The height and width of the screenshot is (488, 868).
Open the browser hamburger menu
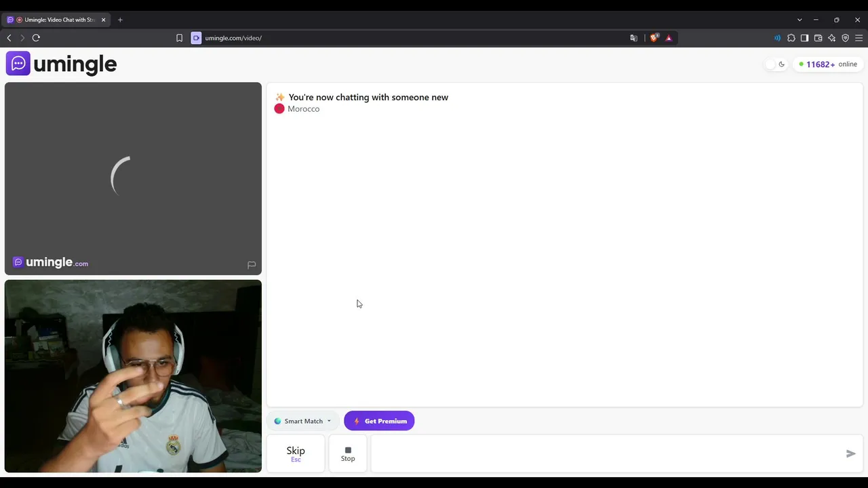[859, 38]
